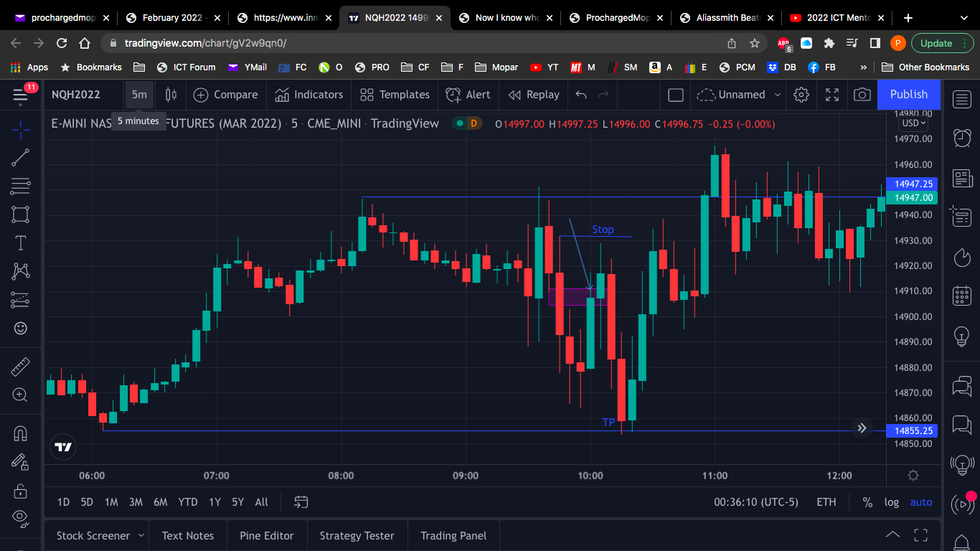Collapse the bottom panel with the chevron

click(x=892, y=534)
